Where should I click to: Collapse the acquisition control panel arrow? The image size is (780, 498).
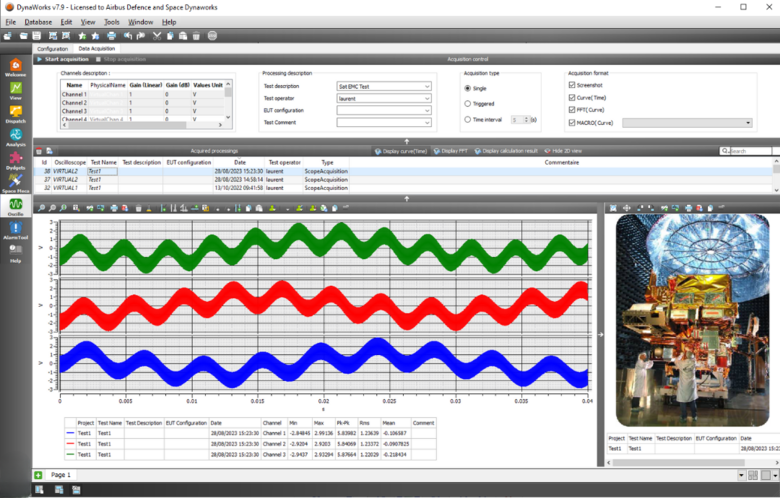pos(406,141)
